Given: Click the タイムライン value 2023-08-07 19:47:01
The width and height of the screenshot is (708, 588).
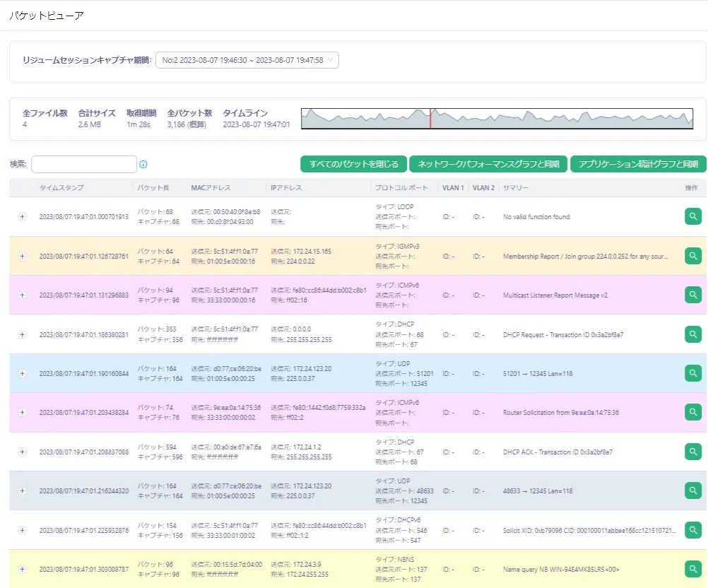Looking at the screenshot, I should 256,124.
